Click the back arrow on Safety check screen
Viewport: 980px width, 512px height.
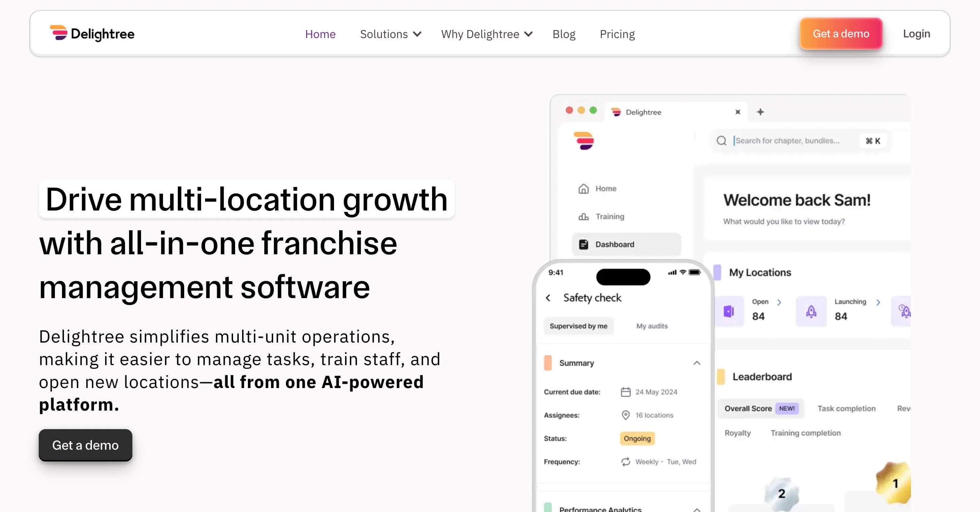tap(549, 298)
